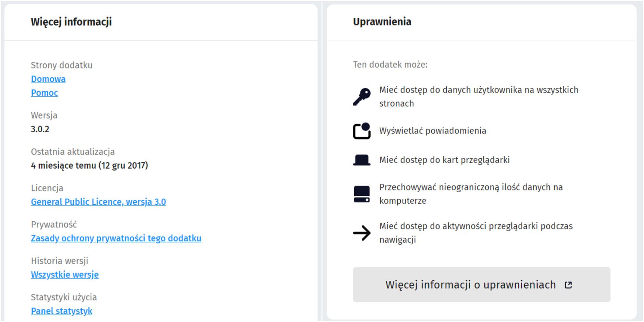Screen dimensions: 644x322
Task: Click the Uprawnienia panel heading
Action: 382,22
